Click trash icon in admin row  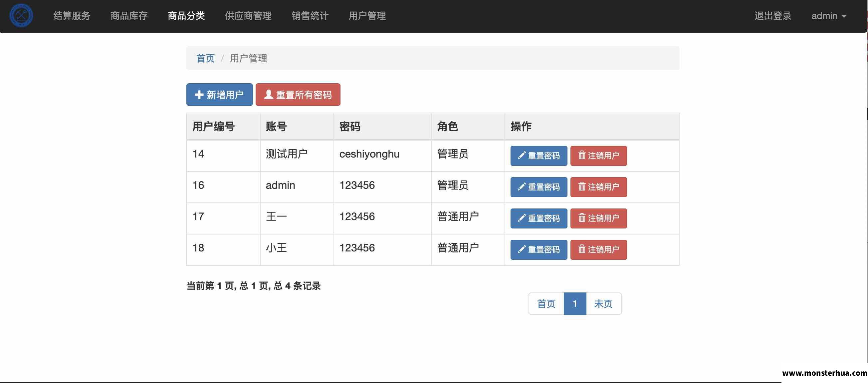(582, 187)
